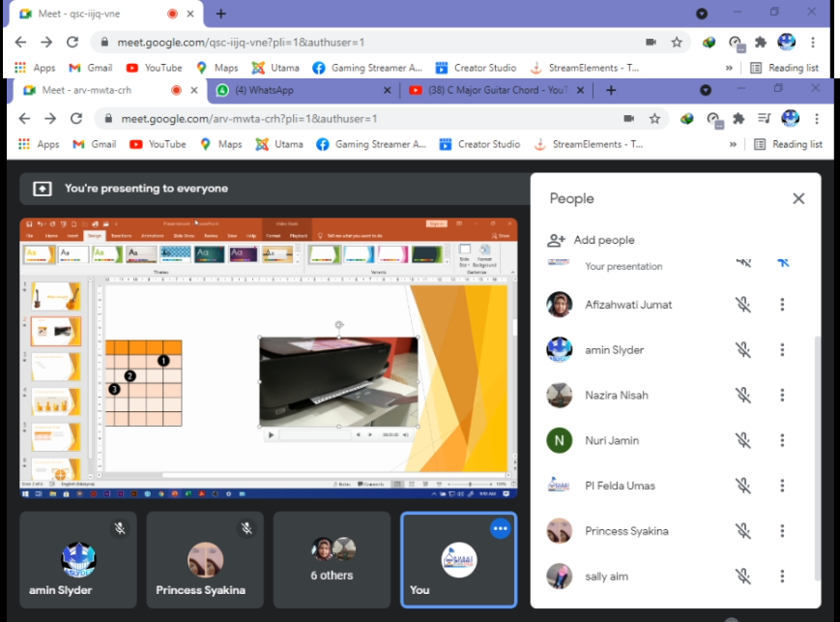Switch to C Major Guitar Chord YouTube tab
Screen dimensions: 840x622
pyautogui.click(x=491, y=90)
